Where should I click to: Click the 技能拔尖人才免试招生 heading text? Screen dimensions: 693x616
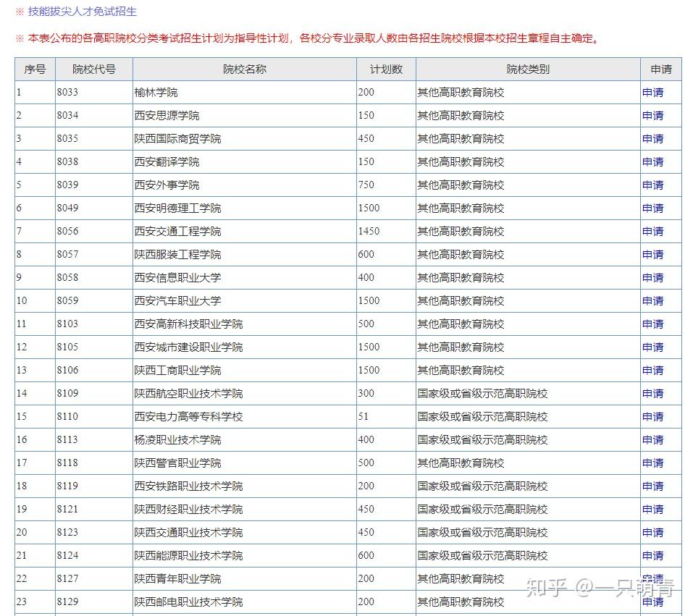tap(83, 12)
